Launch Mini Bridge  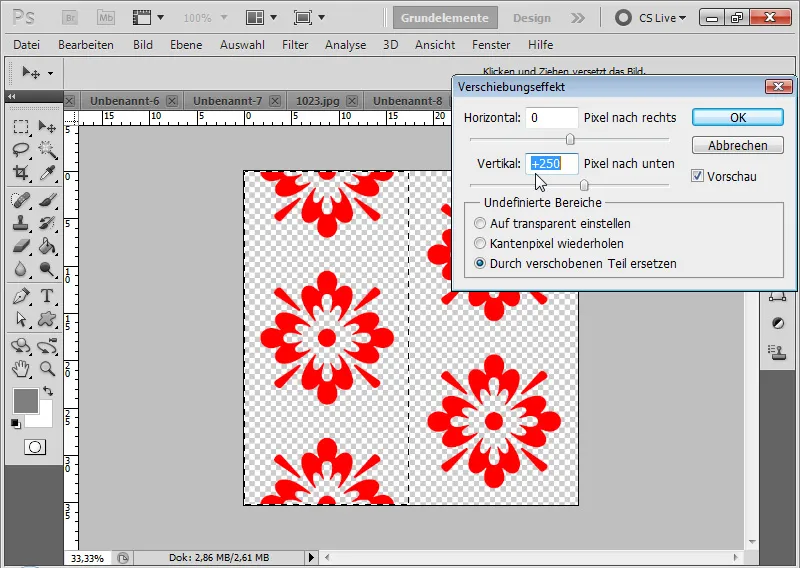coord(106,18)
